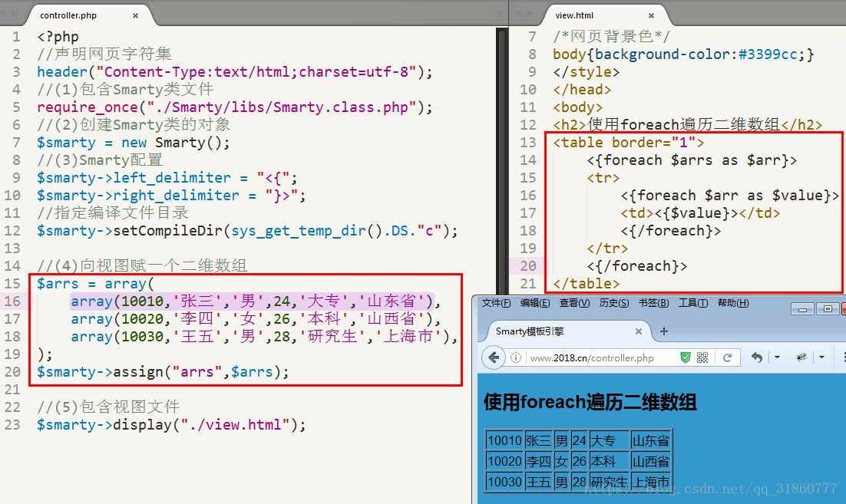Open site information icon in address bar
This screenshot has width=846, height=504.
click(x=516, y=357)
